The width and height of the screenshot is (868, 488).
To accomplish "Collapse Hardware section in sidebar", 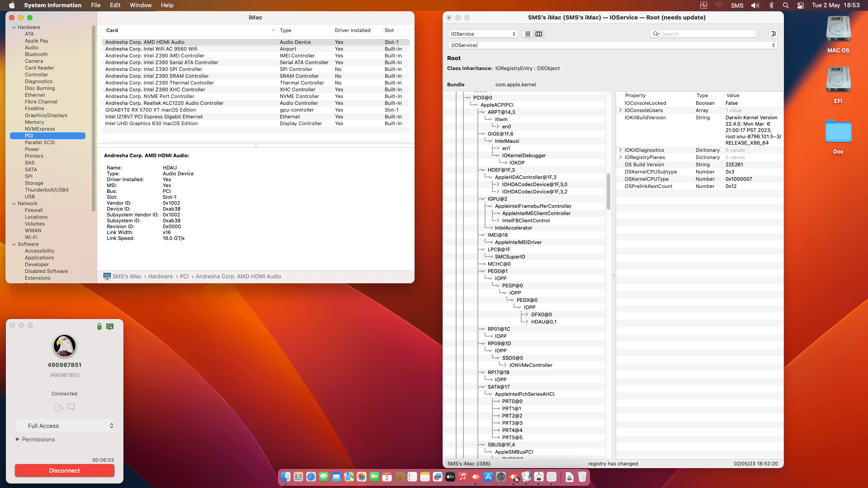I will point(14,28).
